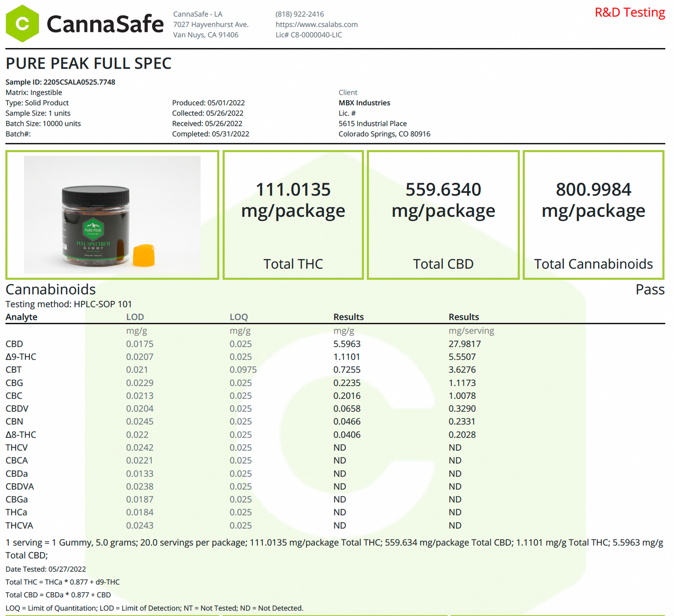Click CBD mg/g result 5.5963
Screen dimensions: 674x616
(x=347, y=344)
